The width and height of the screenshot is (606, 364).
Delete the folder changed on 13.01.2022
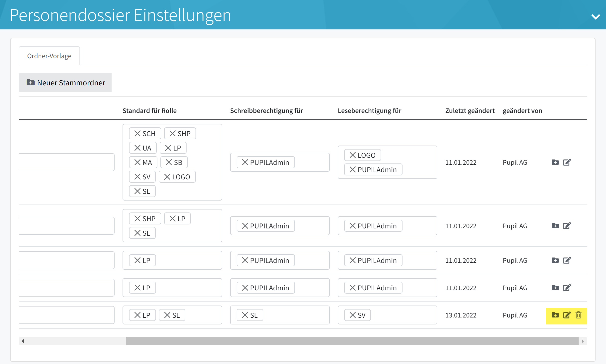click(578, 315)
